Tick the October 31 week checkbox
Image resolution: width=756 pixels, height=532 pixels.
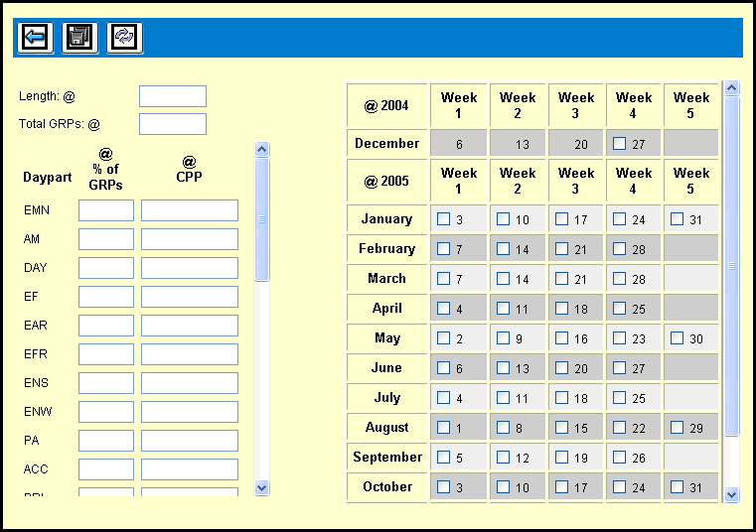click(678, 487)
